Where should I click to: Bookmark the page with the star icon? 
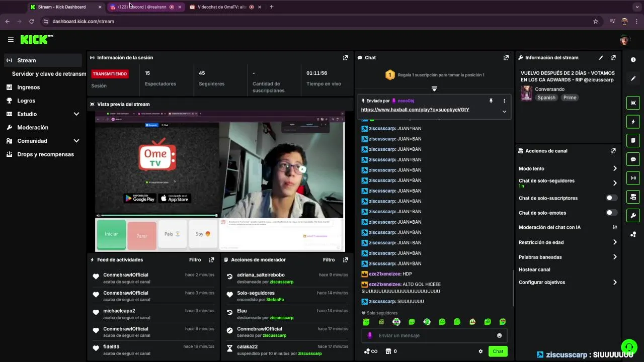pos(596,22)
